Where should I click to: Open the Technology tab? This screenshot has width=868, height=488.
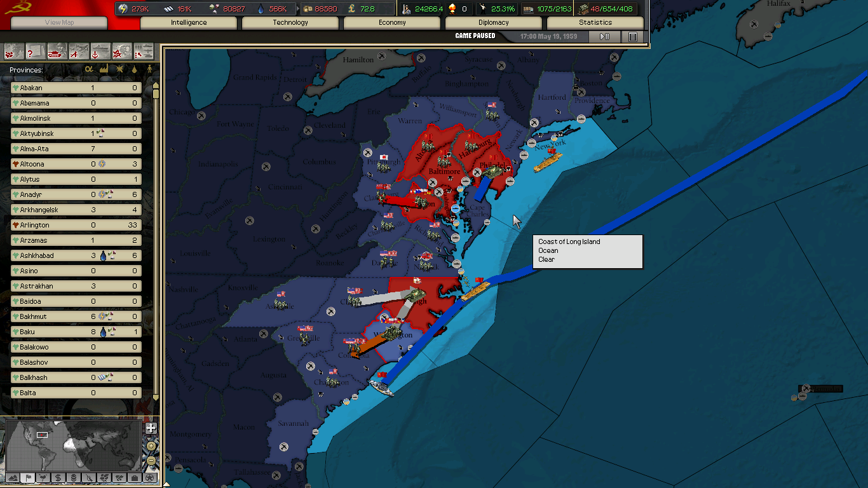click(x=290, y=23)
